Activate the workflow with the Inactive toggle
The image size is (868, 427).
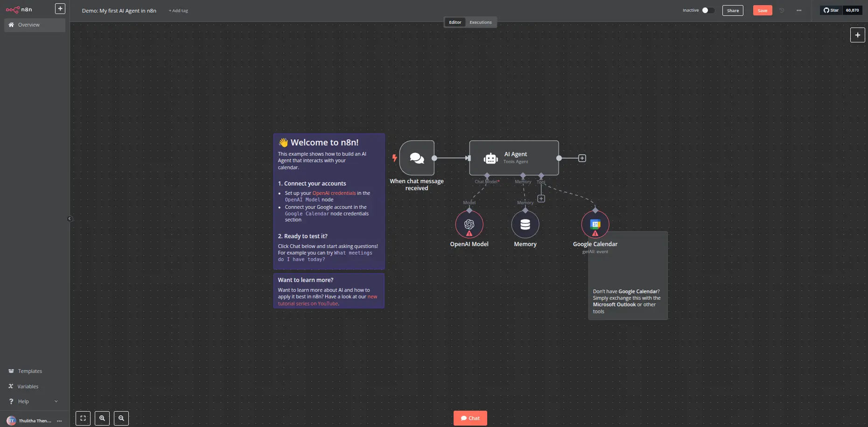(x=707, y=10)
